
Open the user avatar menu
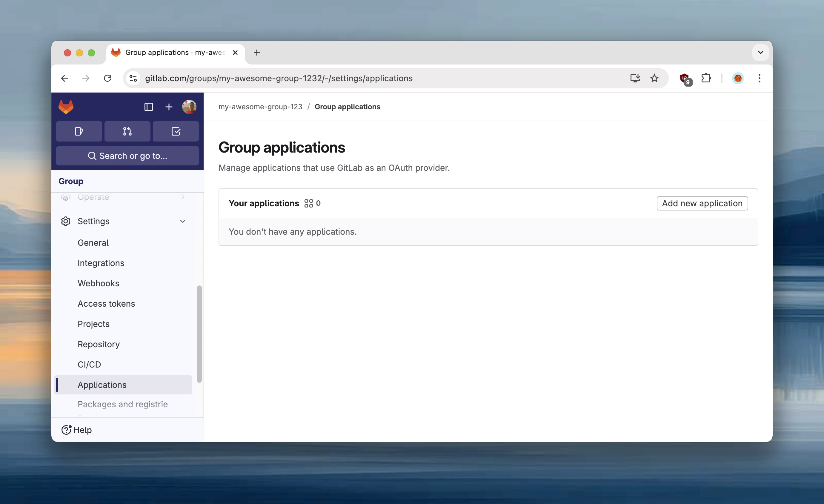point(189,107)
